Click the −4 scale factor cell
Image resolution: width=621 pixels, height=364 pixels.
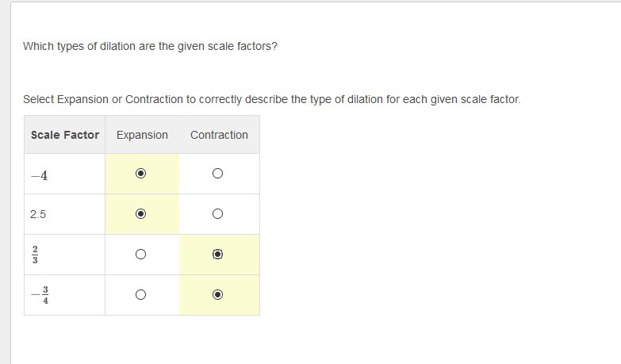tap(40, 175)
